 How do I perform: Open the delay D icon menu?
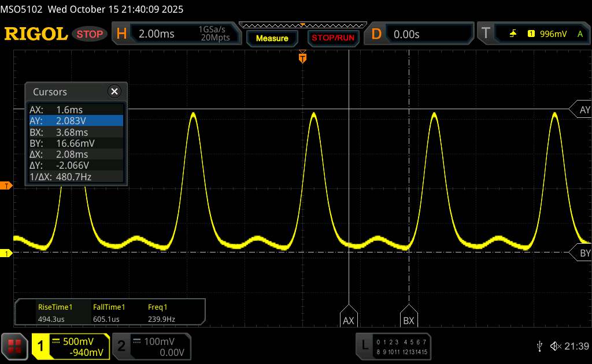point(376,34)
